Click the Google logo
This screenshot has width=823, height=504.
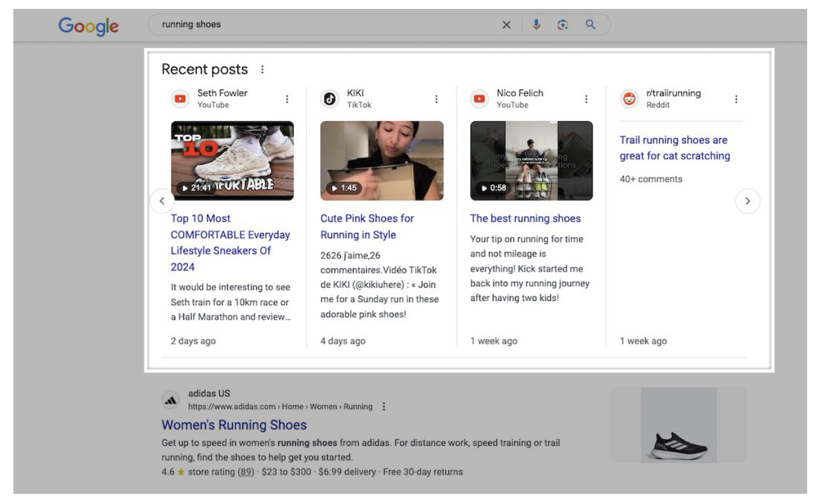88,25
